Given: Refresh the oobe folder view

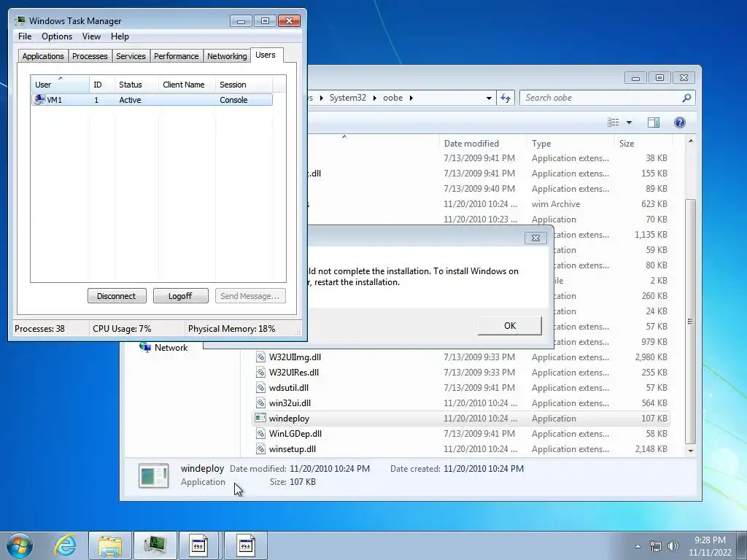Looking at the screenshot, I should click(x=505, y=98).
